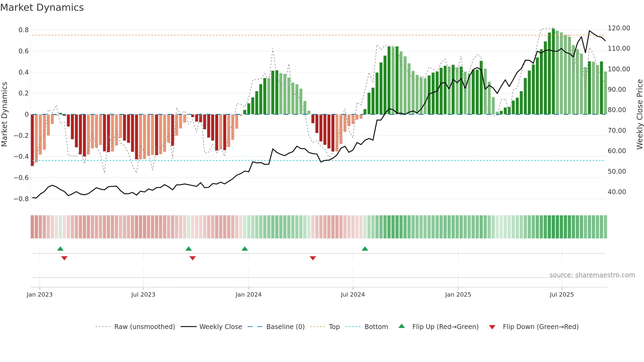Click the 40.00 right axis price label
Viewport: 644px width, 362px height.
617,192
